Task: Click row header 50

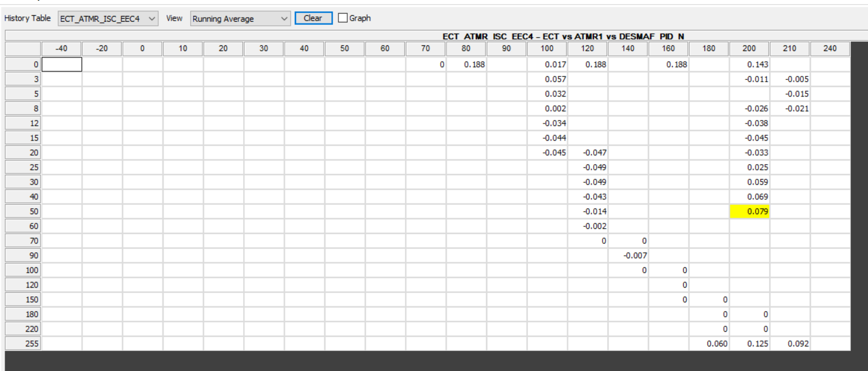Action: tap(24, 212)
